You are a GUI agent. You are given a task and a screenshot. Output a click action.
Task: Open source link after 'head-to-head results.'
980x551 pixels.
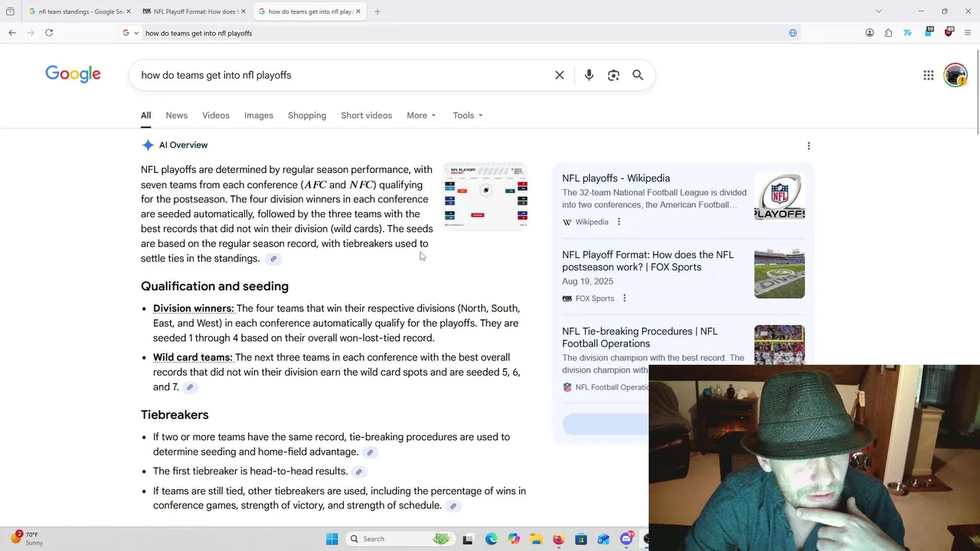click(358, 471)
